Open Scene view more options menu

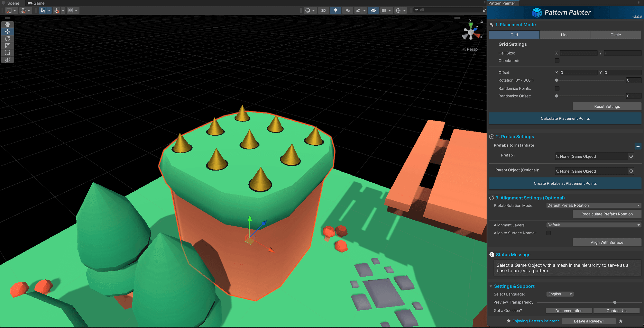point(485,3)
